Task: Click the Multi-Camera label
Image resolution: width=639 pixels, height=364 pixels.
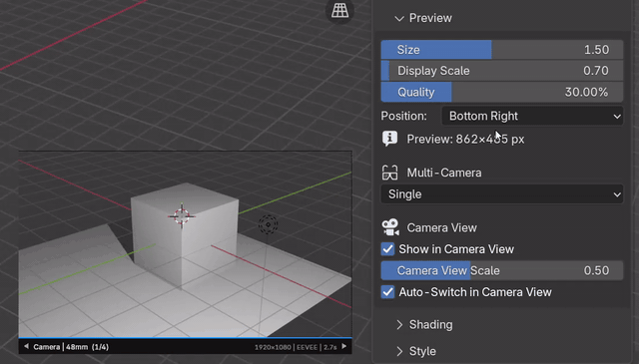Action: tap(444, 173)
